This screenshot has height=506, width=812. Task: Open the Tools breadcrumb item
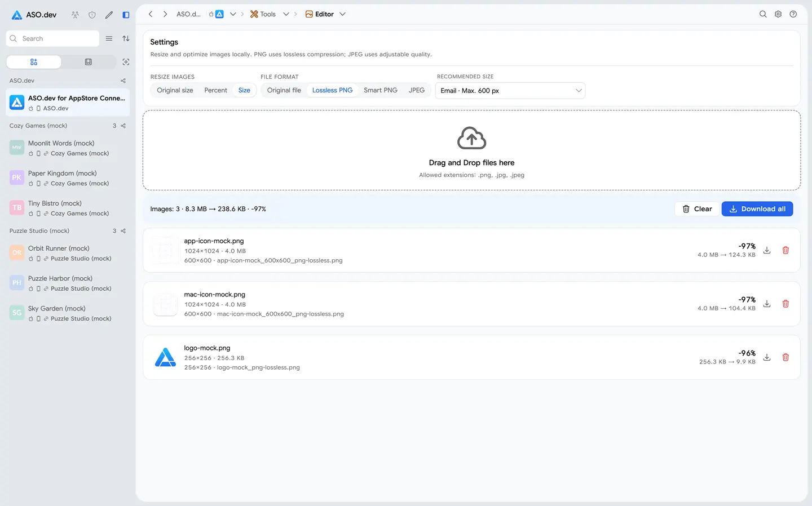263,14
